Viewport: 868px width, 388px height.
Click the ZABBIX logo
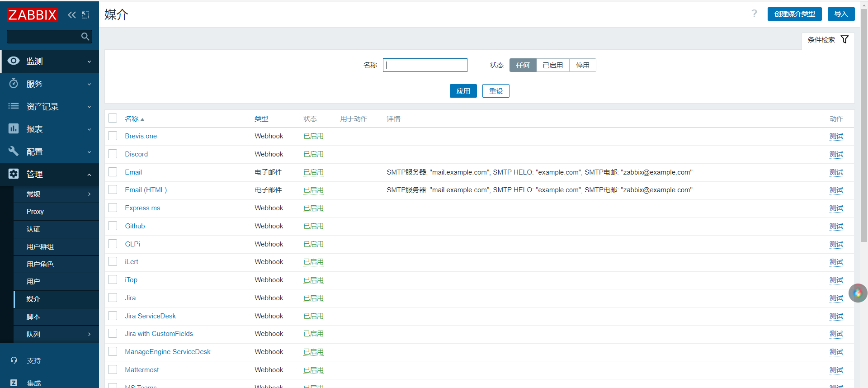click(x=33, y=15)
